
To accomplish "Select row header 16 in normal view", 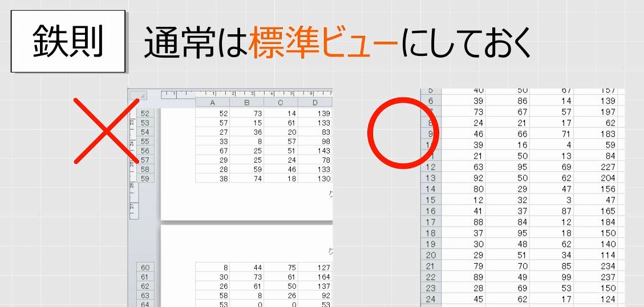I will [431, 211].
